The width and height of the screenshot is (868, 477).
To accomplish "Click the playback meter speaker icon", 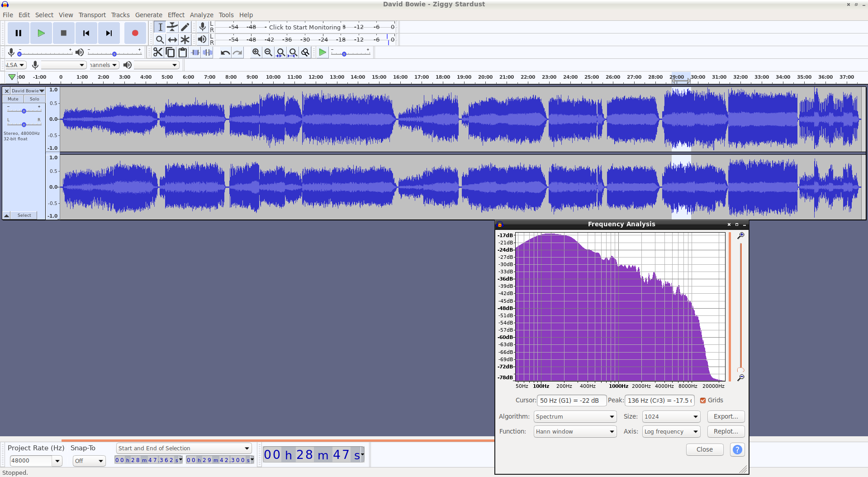I will pos(202,40).
